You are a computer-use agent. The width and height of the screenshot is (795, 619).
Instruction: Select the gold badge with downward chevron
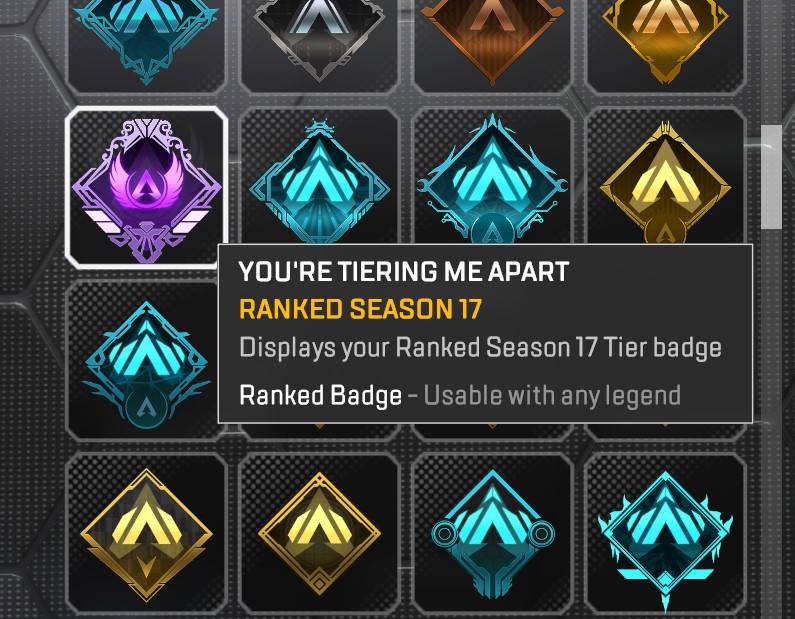[x=147, y=533]
